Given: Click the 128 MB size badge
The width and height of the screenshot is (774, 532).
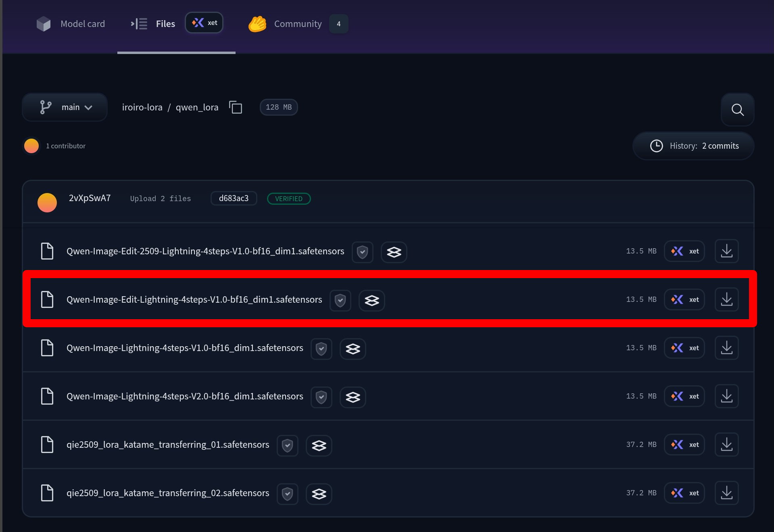Looking at the screenshot, I should coord(279,107).
